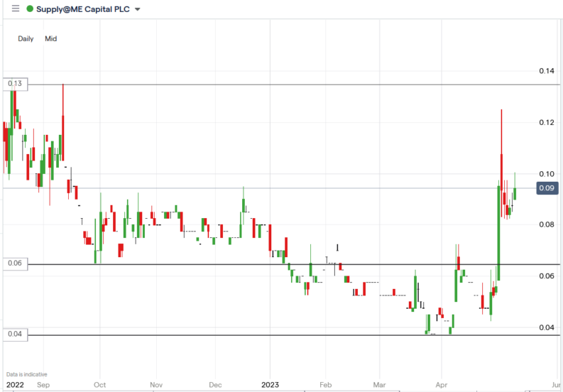
Task: Select the Mid price type label
Action: click(50, 39)
